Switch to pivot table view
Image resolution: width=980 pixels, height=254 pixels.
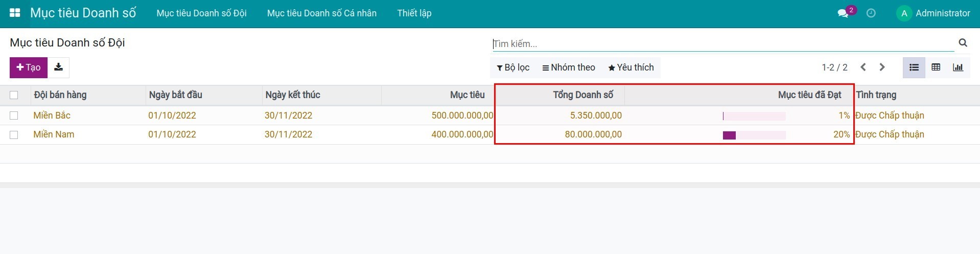(936, 67)
